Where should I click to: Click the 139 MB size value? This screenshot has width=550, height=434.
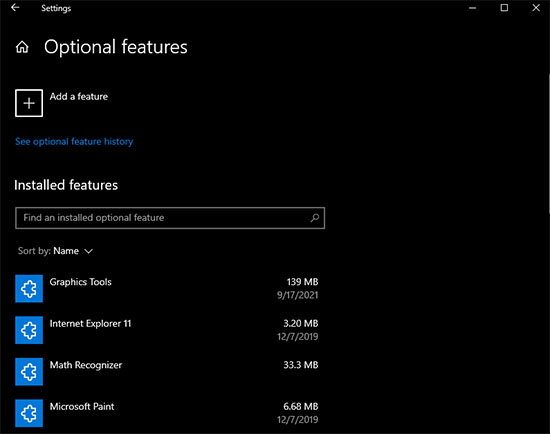point(302,282)
